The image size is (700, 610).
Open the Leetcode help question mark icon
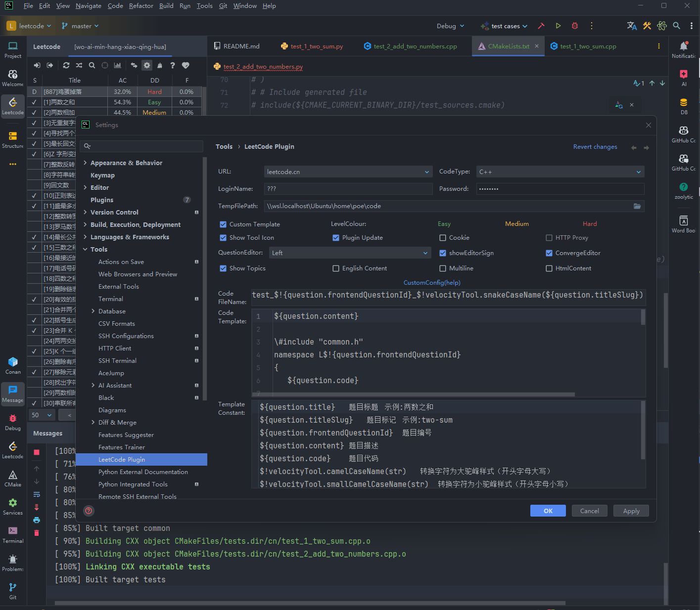173,65
